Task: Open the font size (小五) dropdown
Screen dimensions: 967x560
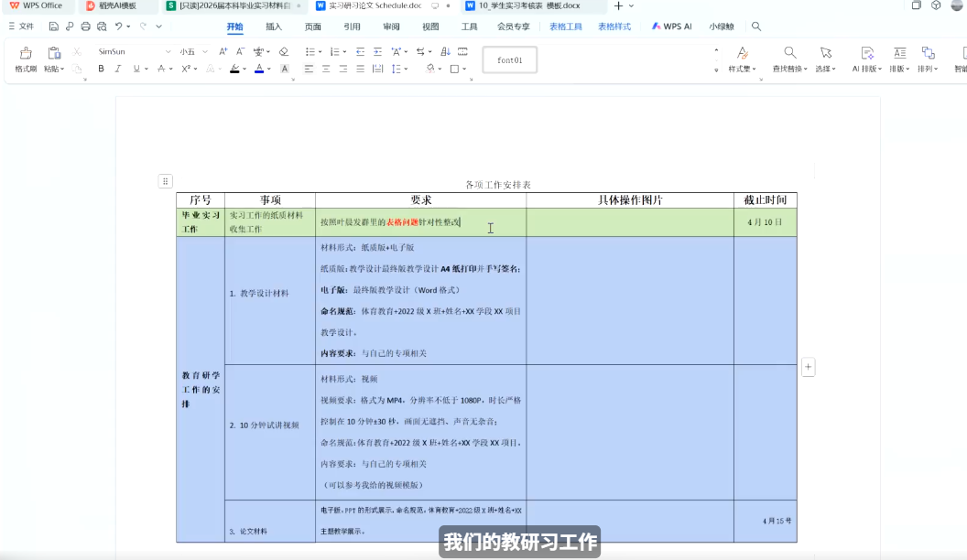Action: 205,52
